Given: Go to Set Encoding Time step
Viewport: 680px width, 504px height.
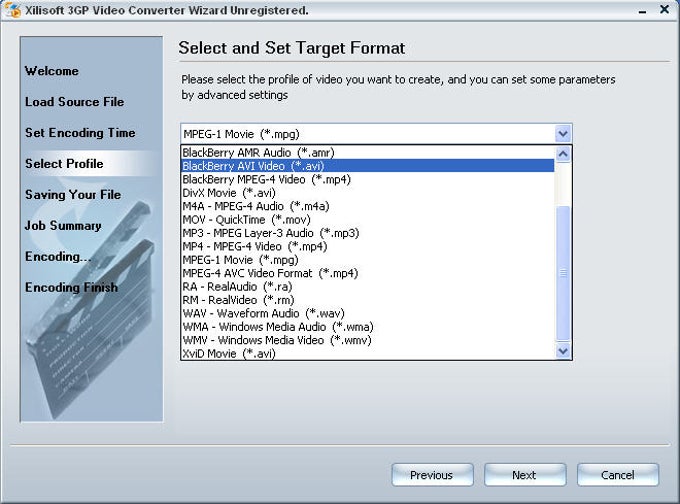Looking at the screenshot, I should pyautogui.click(x=80, y=133).
